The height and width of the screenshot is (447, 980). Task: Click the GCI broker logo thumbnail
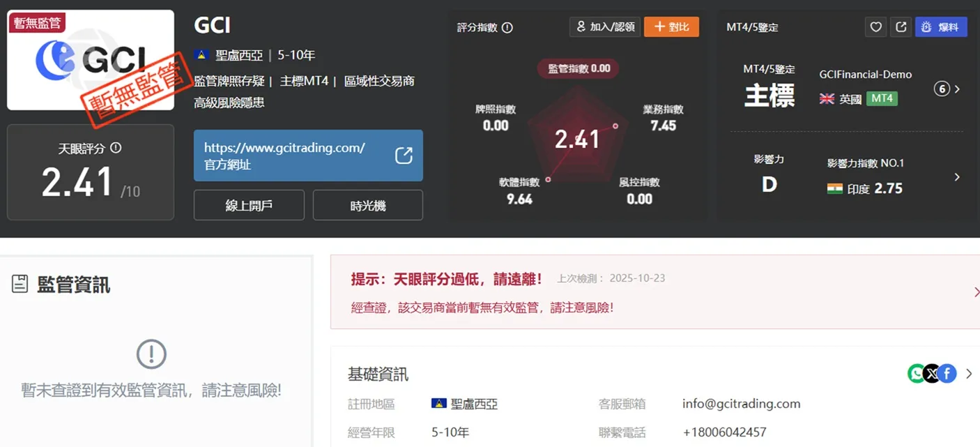[91, 60]
